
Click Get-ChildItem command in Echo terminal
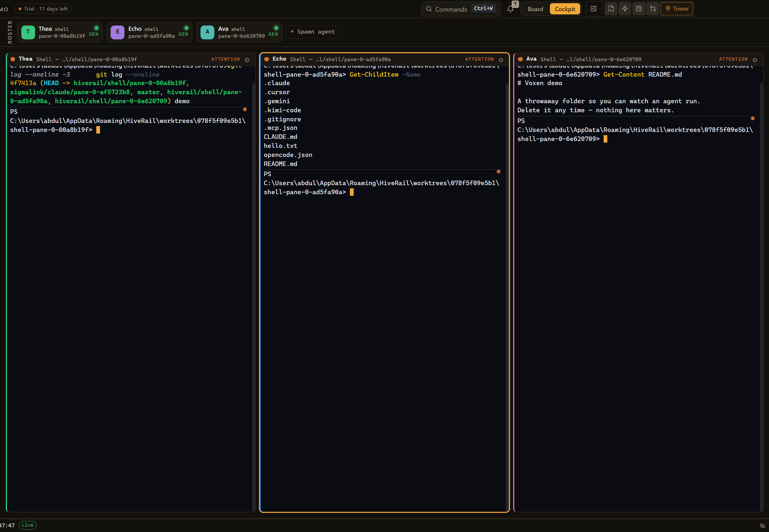click(x=374, y=75)
